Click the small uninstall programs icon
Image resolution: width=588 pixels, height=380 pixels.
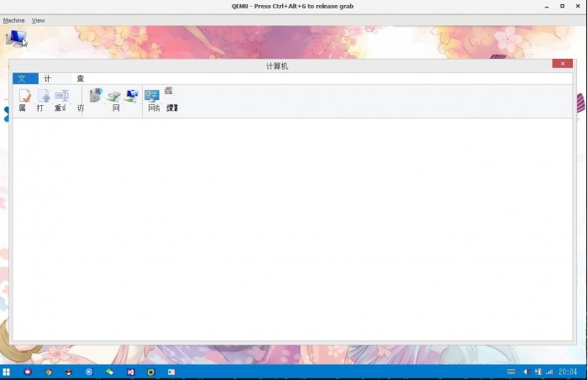click(x=169, y=91)
